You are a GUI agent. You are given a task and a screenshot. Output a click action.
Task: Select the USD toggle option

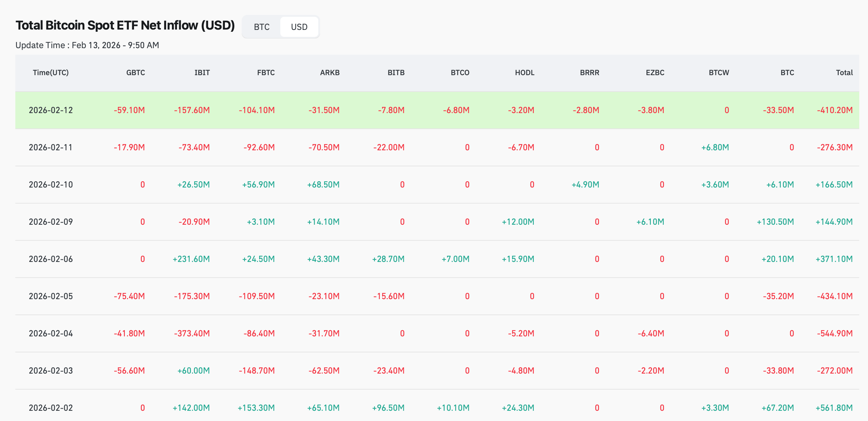click(299, 27)
